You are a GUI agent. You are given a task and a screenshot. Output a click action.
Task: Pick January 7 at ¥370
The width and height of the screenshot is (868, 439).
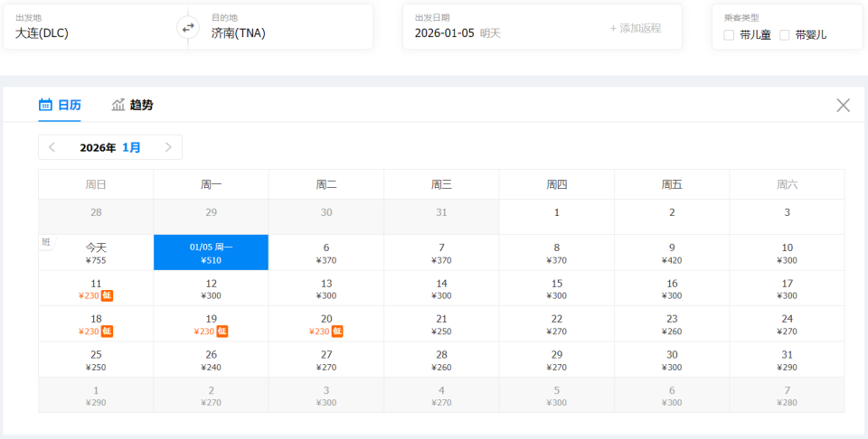click(x=441, y=253)
